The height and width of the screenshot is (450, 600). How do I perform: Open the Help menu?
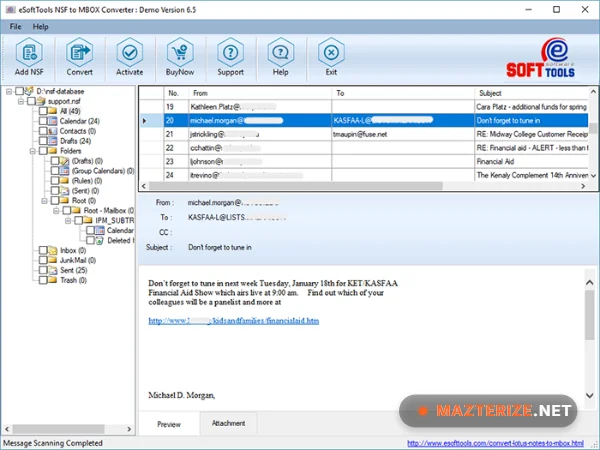click(x=40, y=27)
